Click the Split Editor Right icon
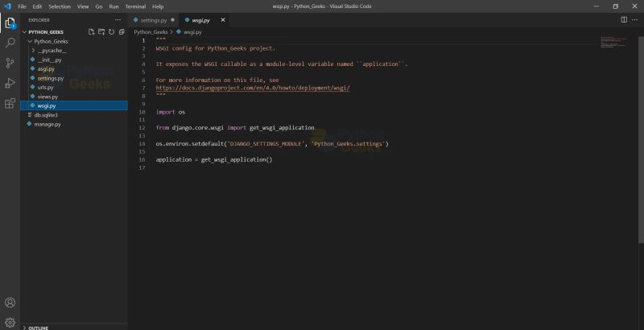This screenshot has height=330, width=644. point(624,19)
